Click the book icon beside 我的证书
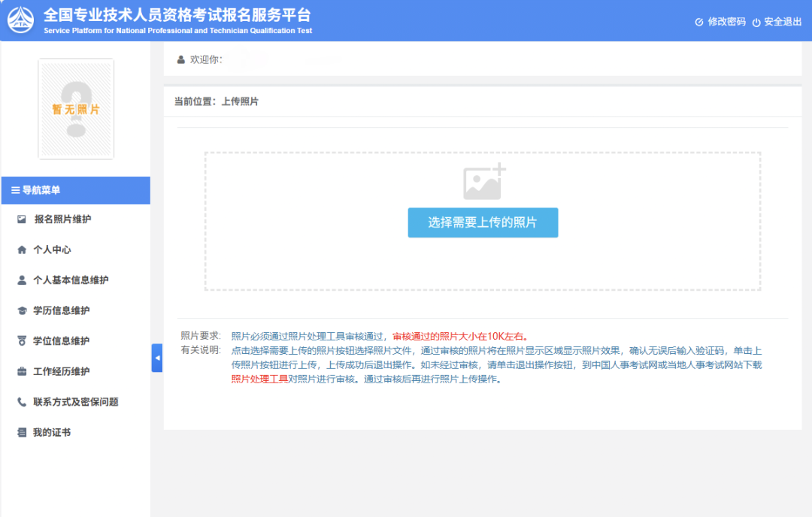This screenshot has width=812, height=517. point(21,432)
